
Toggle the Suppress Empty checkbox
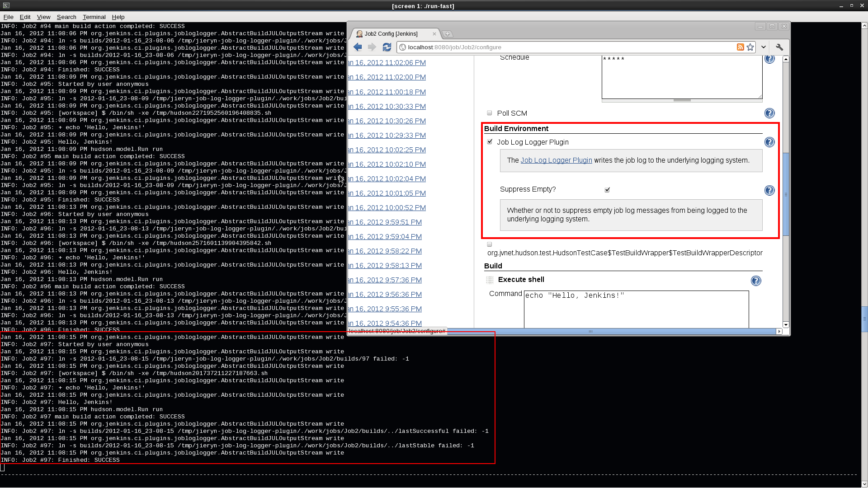tap(607, 190)
